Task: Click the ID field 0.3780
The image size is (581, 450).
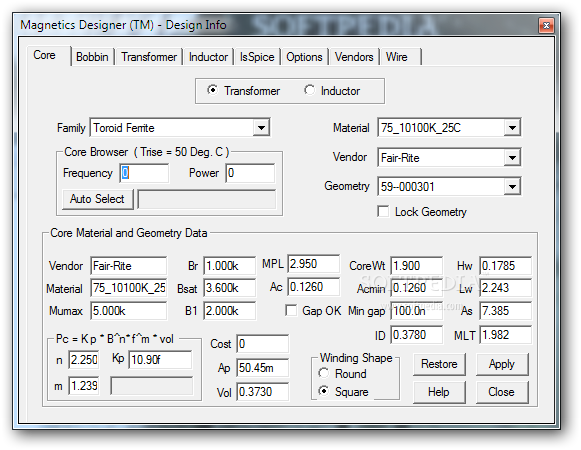Action: [416, 335]
